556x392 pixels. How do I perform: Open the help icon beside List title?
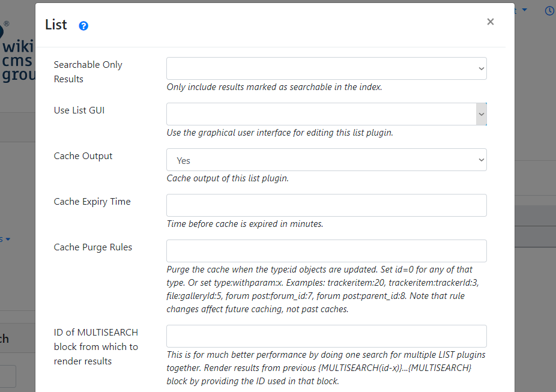pos(83,26)
